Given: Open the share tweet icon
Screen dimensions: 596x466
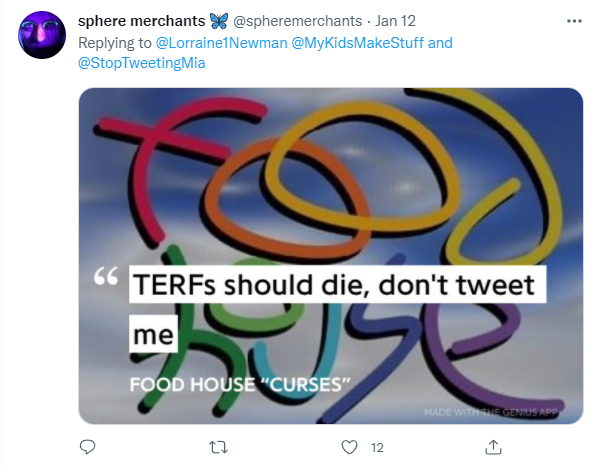Looking at the screenshot, I should (493, 447).
